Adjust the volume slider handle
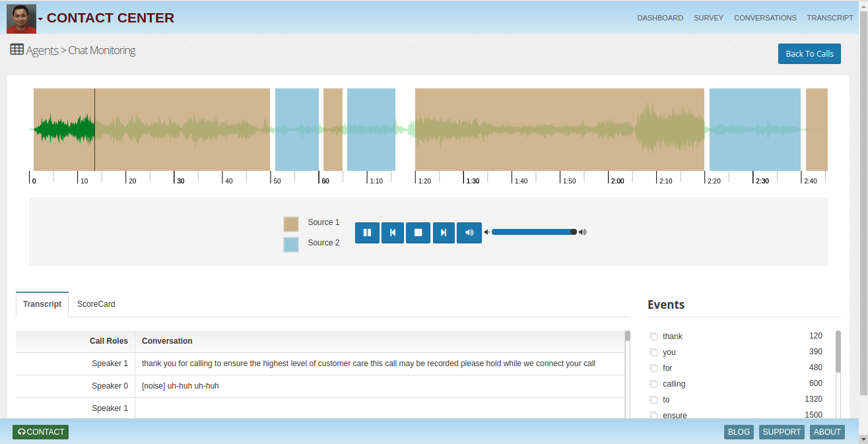 click(573, 232)
